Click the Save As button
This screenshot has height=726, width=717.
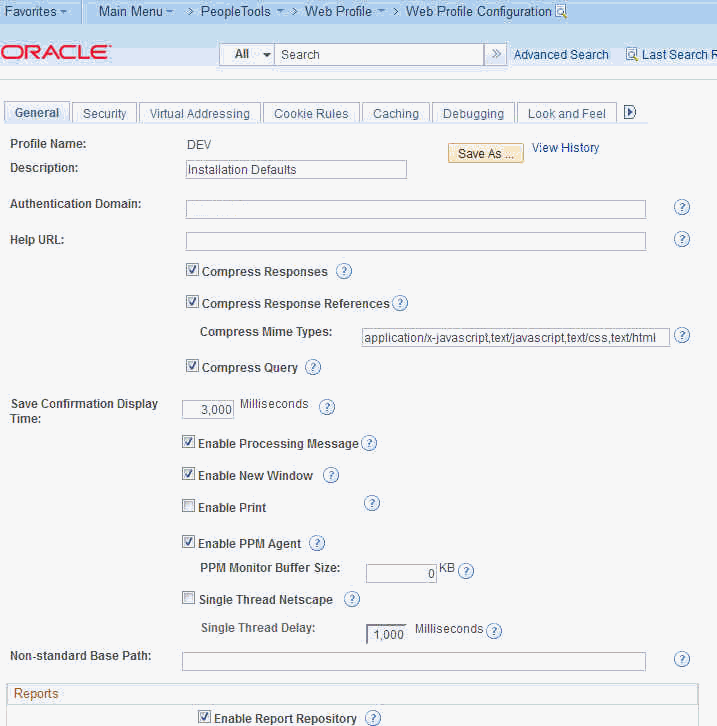click(486, 153)
